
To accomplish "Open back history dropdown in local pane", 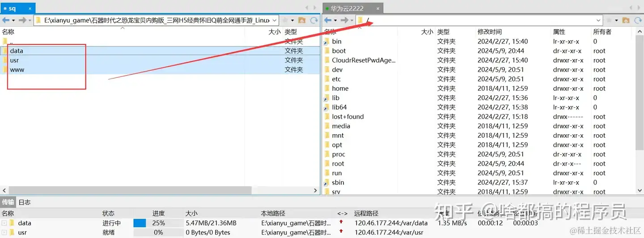I will point(13,20).
